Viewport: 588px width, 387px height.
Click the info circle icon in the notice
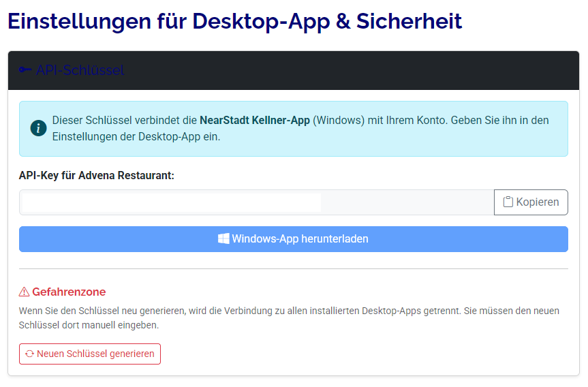click(x=38, y=129)
